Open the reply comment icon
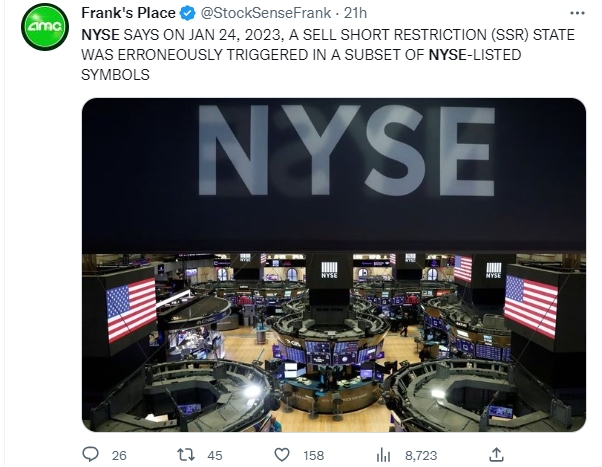 coord(91,455)
